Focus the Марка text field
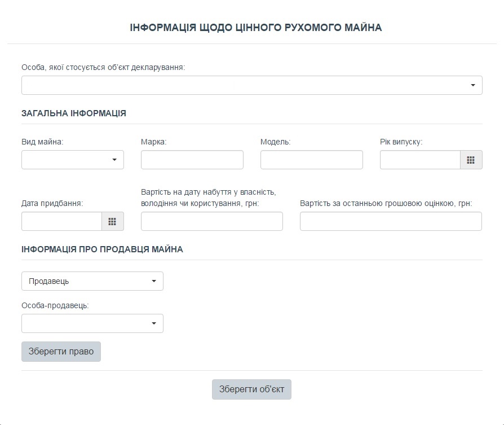The width and height of the screenshot is (504, 425). coord(192,160)
